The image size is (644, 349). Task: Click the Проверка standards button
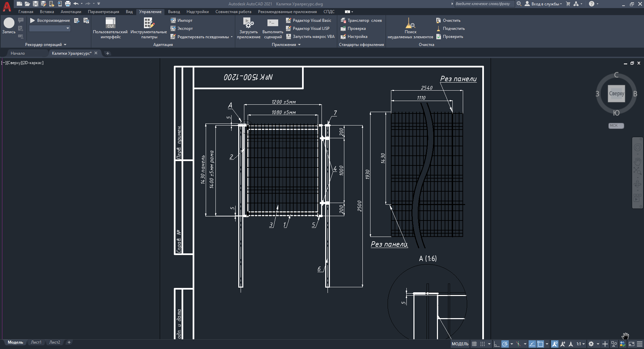coord(353,29)
